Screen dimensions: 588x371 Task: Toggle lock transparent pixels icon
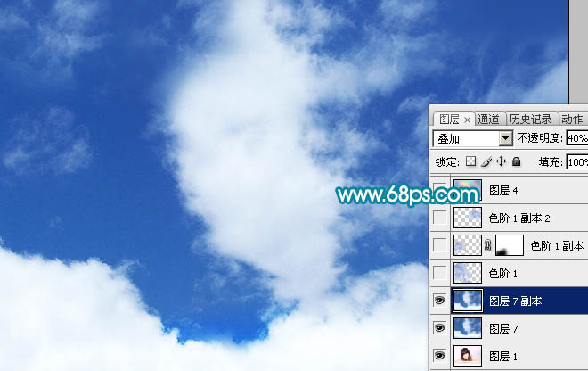(470, 161)
